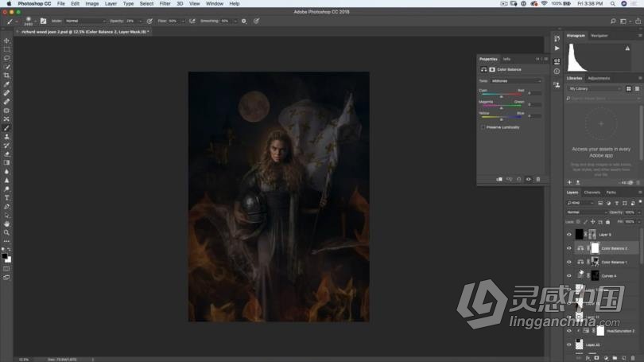
Task: Toggle adjustment visibility eye in Properties
Action: pos(529,179)
